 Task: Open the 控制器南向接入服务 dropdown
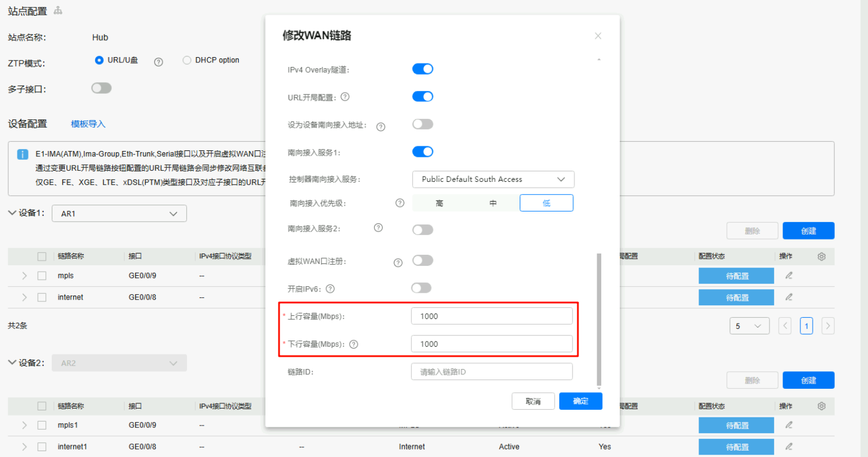coord(493,179)
